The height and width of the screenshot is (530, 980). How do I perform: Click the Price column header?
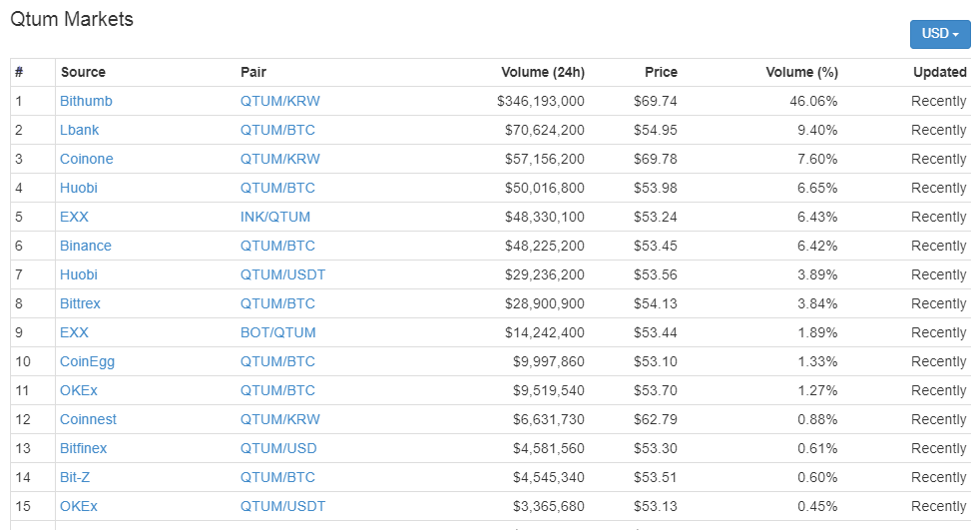click(x=661, y=73)
